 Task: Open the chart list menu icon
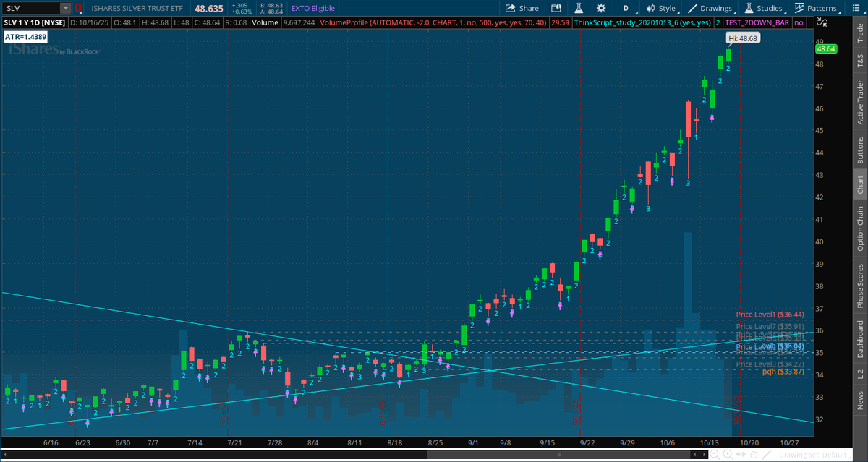tap(856, 8)
